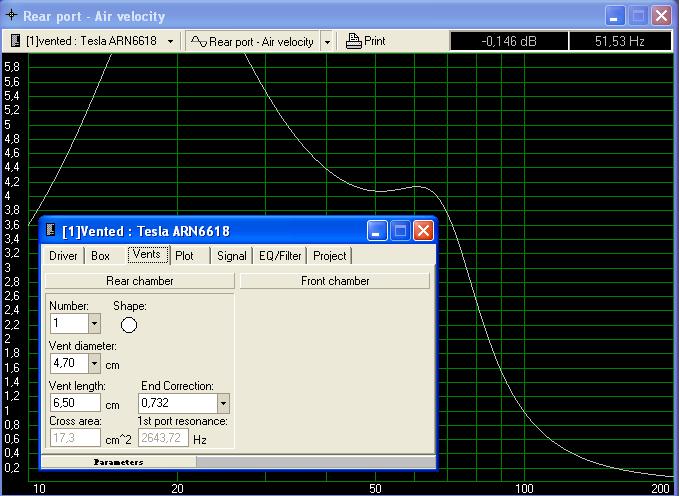Click the crosshair icon in main title bar
The image size is (679, 496).
11,15
